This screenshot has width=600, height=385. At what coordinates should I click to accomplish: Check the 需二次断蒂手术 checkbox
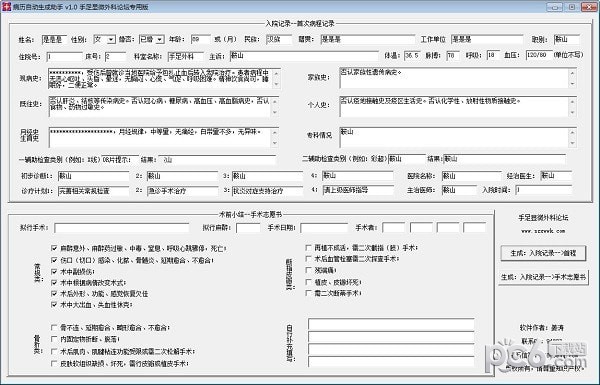point(308,293)
